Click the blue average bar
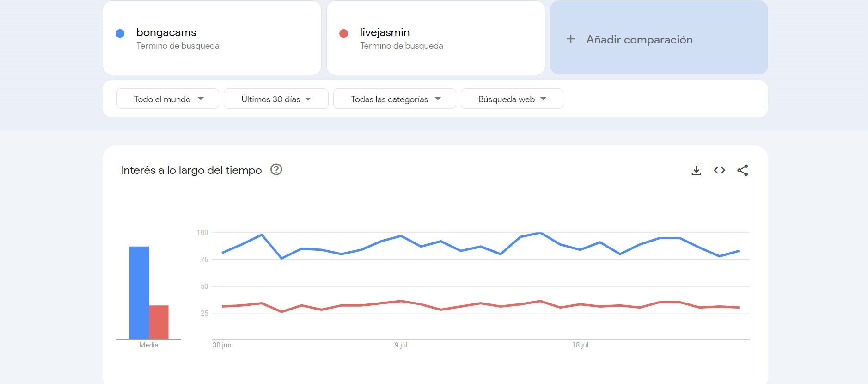 [x=139, y=292]
